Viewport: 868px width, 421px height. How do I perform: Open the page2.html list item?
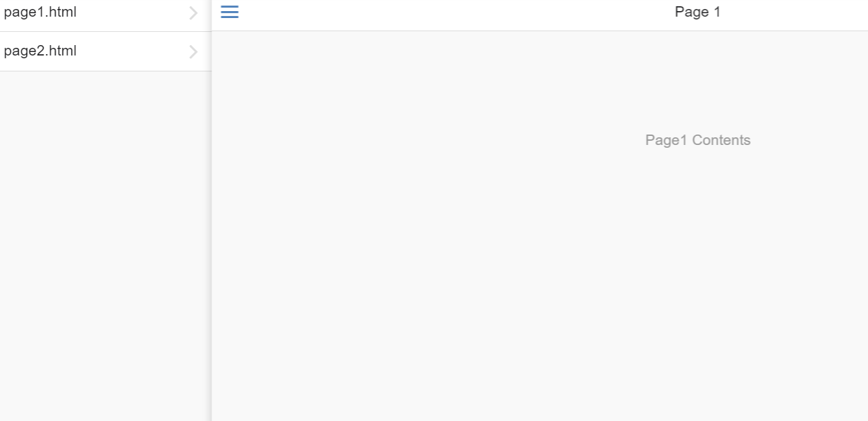(105, 51)
